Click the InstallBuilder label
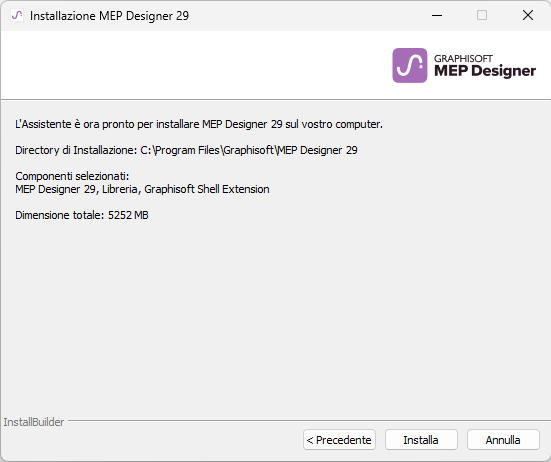This screenshot has width=551, height=462. click(x=34, y=422)
